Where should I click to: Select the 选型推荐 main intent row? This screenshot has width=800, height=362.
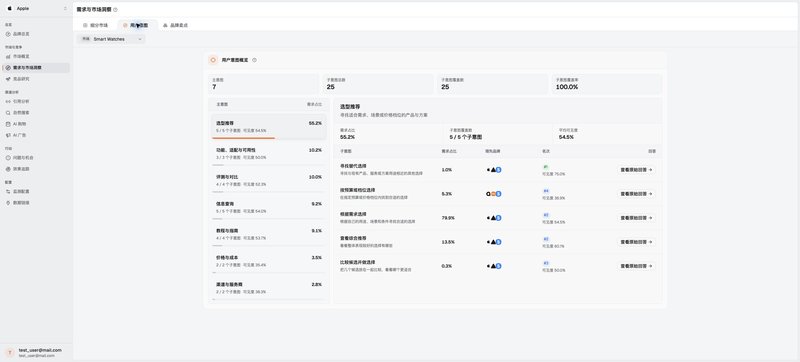[x=268, y=127]
